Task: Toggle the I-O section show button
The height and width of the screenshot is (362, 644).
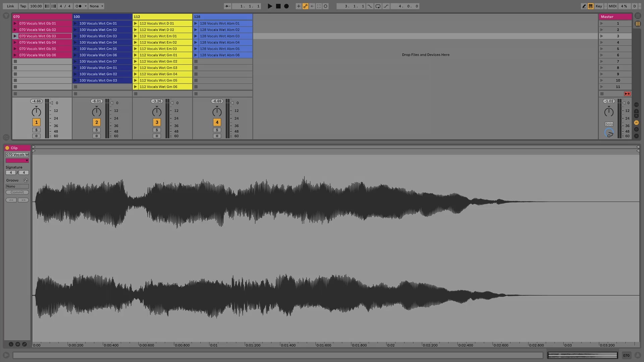Action: (636, 105)
